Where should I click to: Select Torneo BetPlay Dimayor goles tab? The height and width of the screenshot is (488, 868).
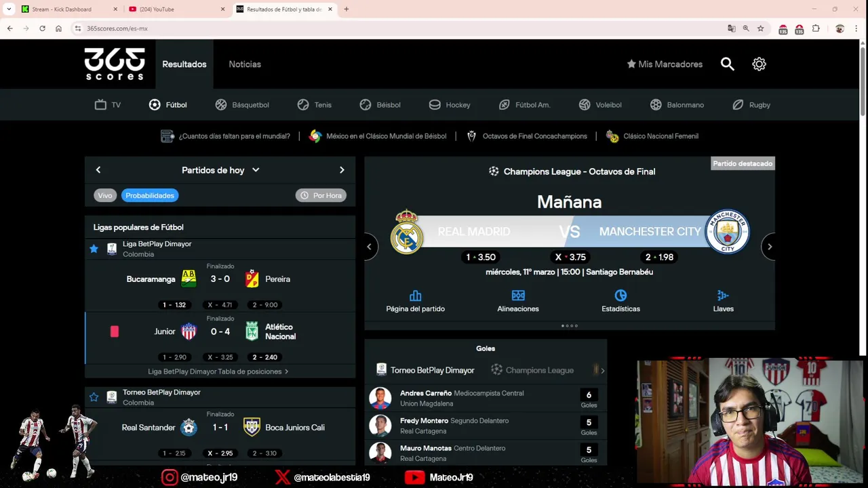pyautogui.click(x=425, y=370)
